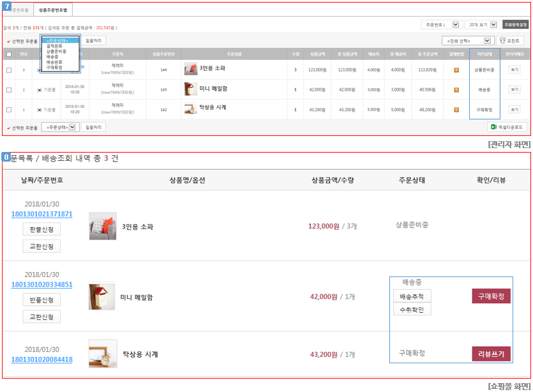Click the Korean flag icon in order 143 row

[x=40, y=90]
